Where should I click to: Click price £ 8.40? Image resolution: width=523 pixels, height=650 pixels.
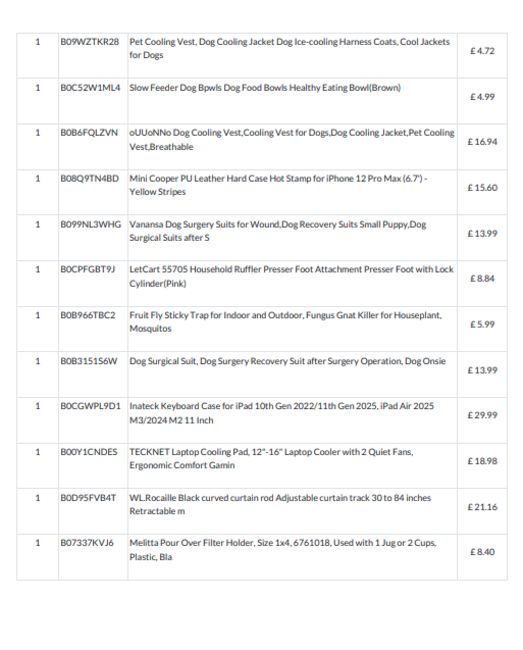482,552
